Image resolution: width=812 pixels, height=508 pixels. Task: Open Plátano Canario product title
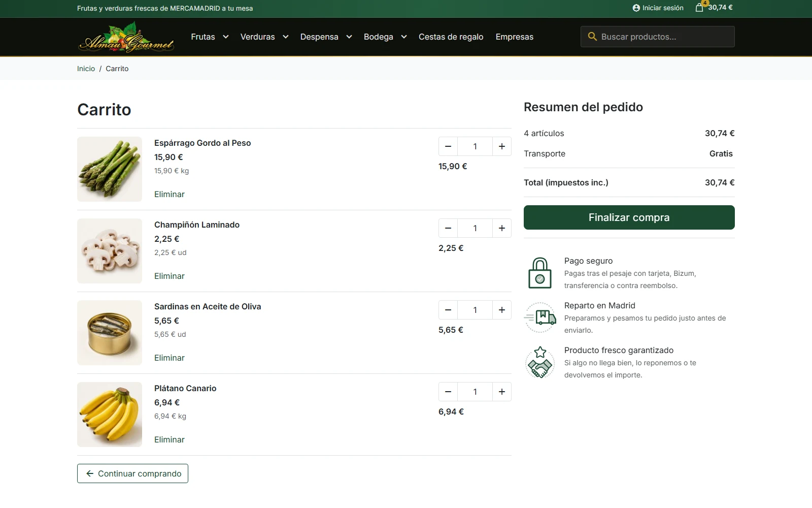[x=185, y=388]
